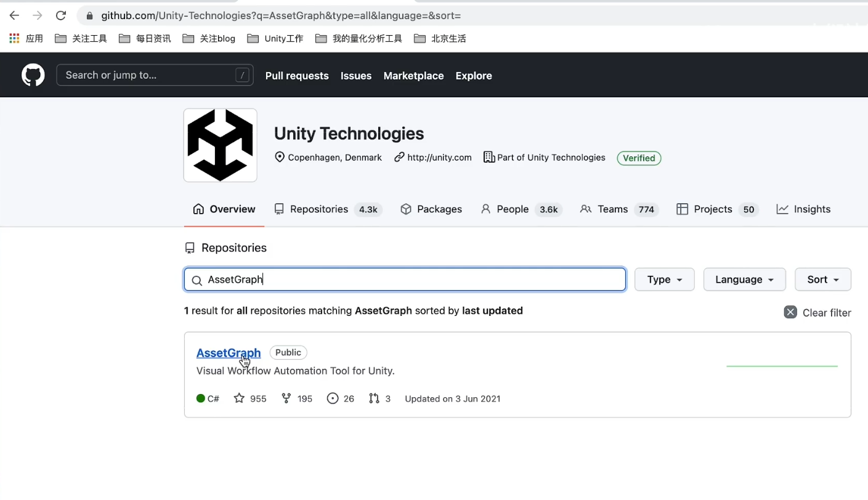Open the 北京生活 bookmark folder
Image resolution: width=868 pixels, height=500 pixels.
[x=440, y=38]
